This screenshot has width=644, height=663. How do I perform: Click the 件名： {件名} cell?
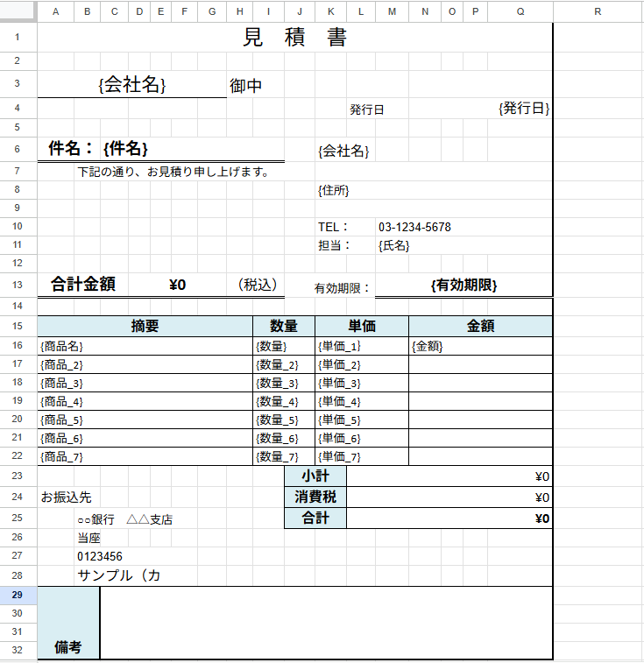[161, 149]
